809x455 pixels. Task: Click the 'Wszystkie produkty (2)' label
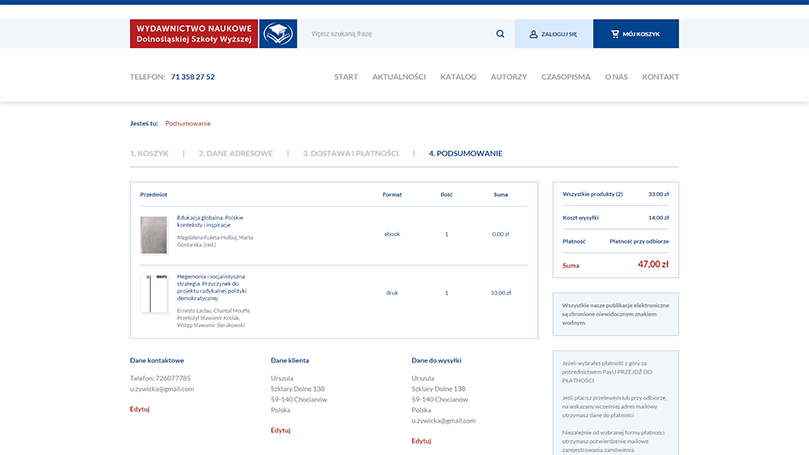(x=592, y=194)
